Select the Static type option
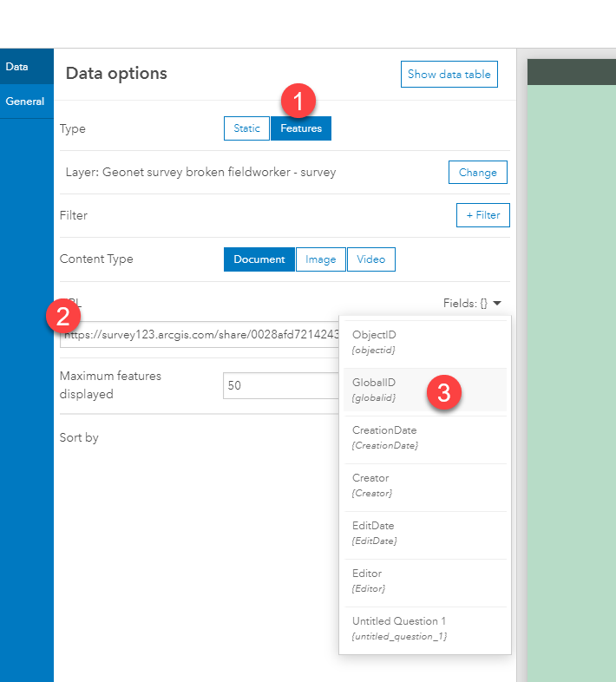The height and width of the screenshot is (682, 616). (x=246, y=128)
